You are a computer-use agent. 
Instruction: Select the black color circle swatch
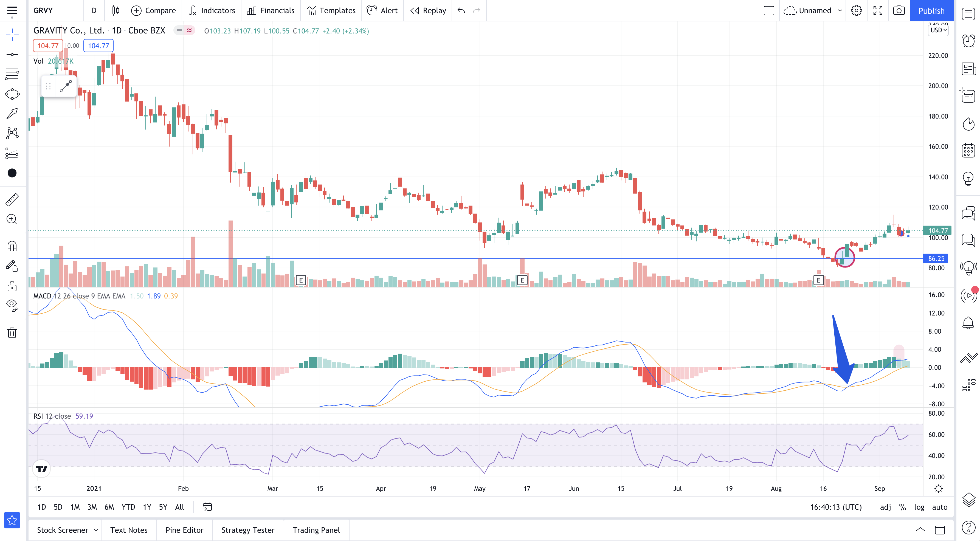pyautogui.click(x=12, y=173)
